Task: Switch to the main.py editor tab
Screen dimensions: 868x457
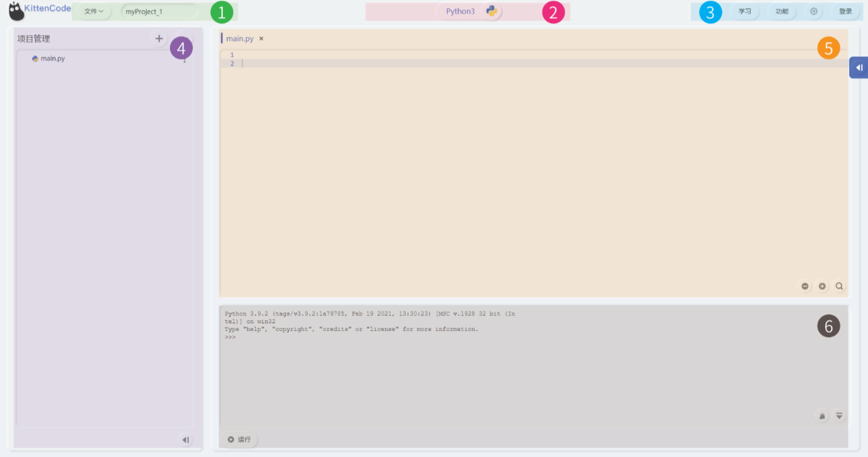Action: tap(240, 39)
